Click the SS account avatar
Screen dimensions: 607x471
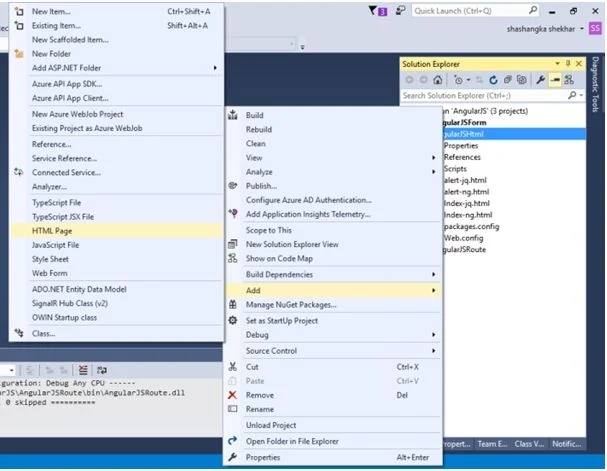[x=595, y=28]
